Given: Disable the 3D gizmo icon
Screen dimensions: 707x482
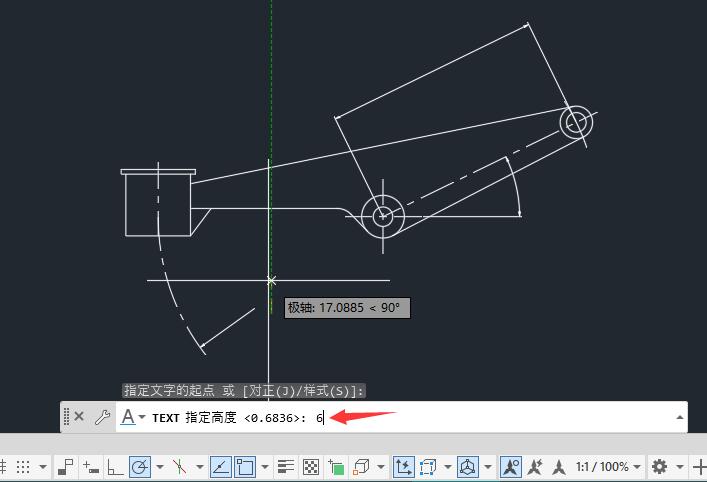Looking at the screenshot, I should coord(468,467).
